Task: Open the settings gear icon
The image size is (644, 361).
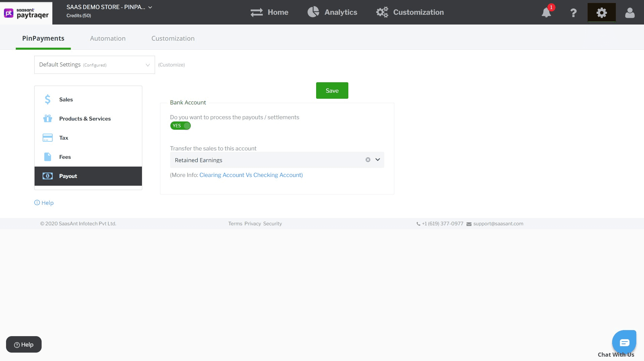Action: (602, 13)
